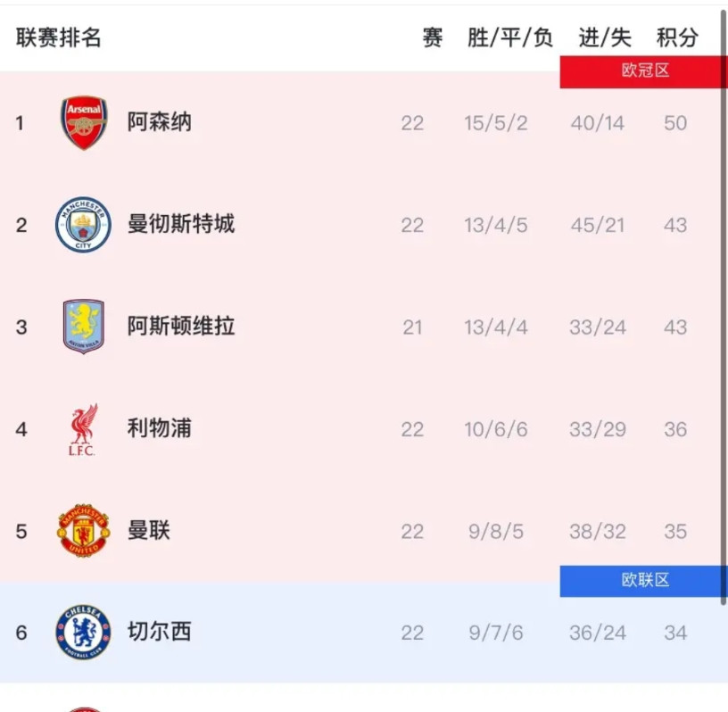Click the red 欧冠区 zone badge
Screen dimensions: 728x712
click(x=644, y=71)
